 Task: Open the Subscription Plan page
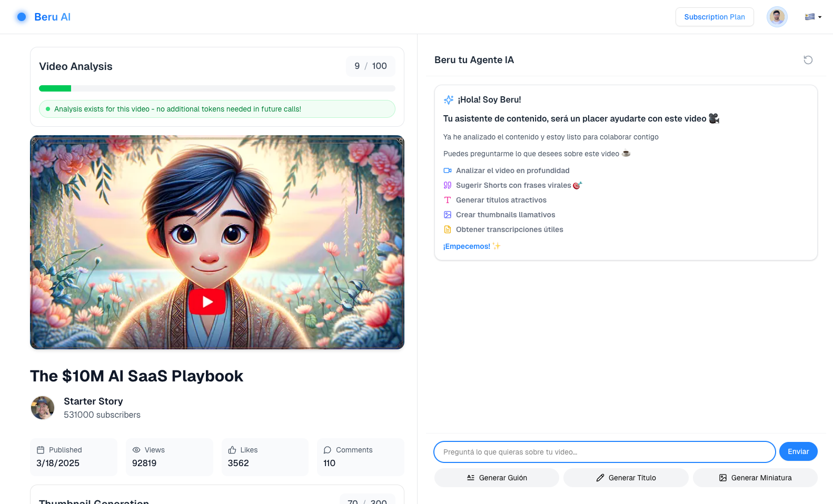715,17
